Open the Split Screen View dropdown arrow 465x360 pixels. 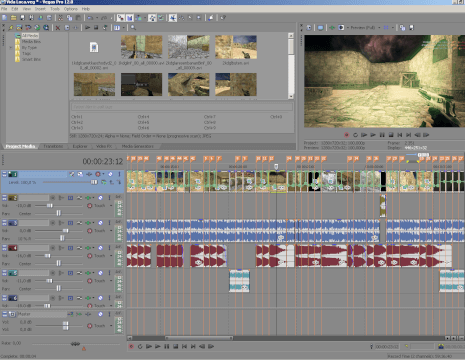[x=348, y=28]
